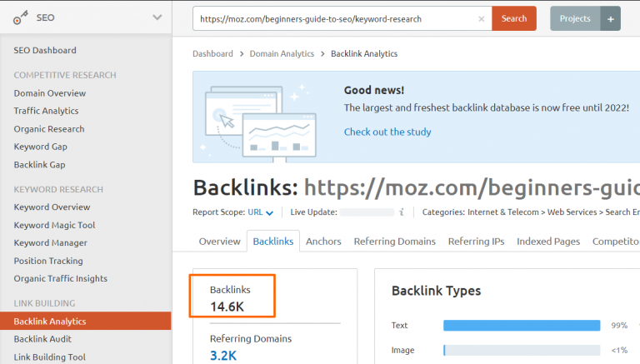The height and width of the screenshot is (364, 640).
Task: Switch to Indexed Pages tab
Action: pyautogui.click(x=548, y=242)
